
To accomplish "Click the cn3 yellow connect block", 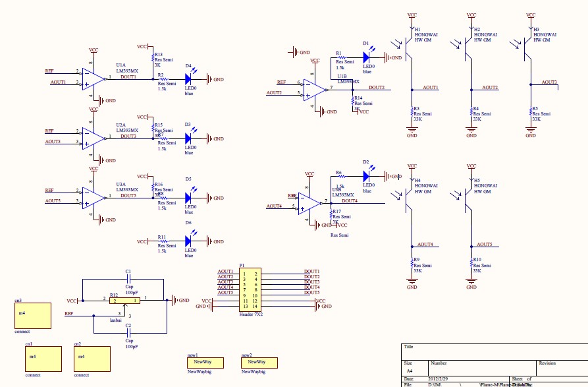I will click(x=33, y=316).
